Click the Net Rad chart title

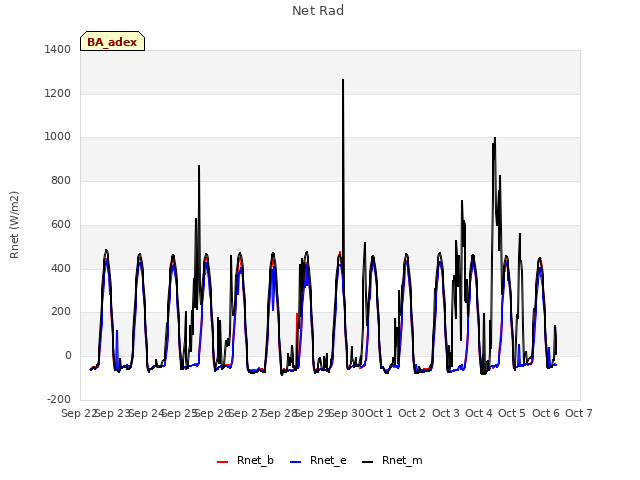tap(318, 11)
